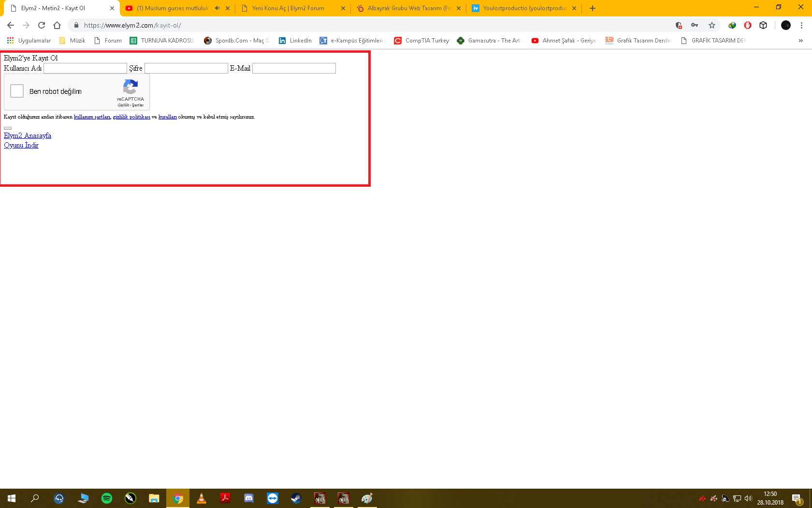Open Paint from the taskbar
Image resolution: width=812 pixels, height=508 pixels.
pyautogui.click(x=367, y=498)
